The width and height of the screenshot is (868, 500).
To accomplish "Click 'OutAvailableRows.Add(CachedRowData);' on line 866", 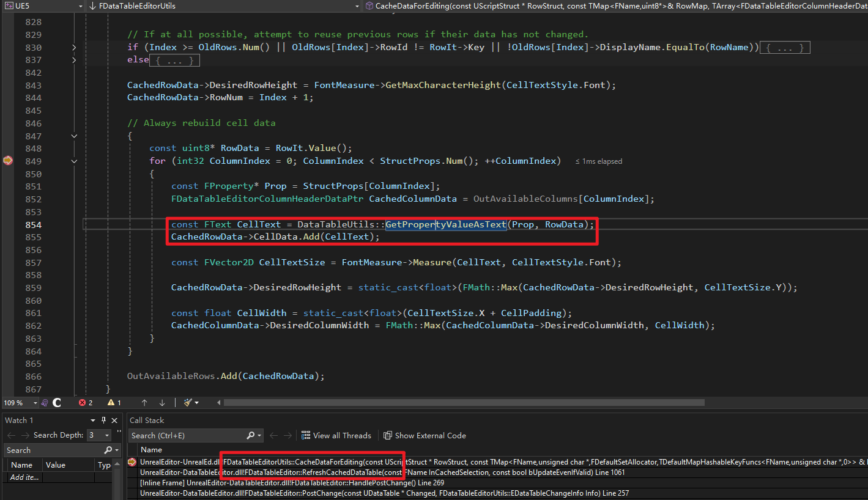I will coord(226,376).
